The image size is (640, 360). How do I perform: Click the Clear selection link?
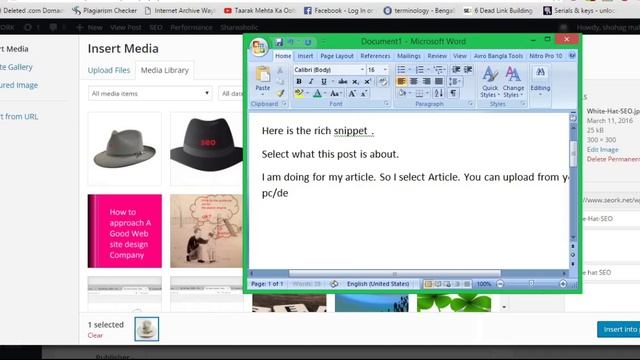(x=95, y=335)
